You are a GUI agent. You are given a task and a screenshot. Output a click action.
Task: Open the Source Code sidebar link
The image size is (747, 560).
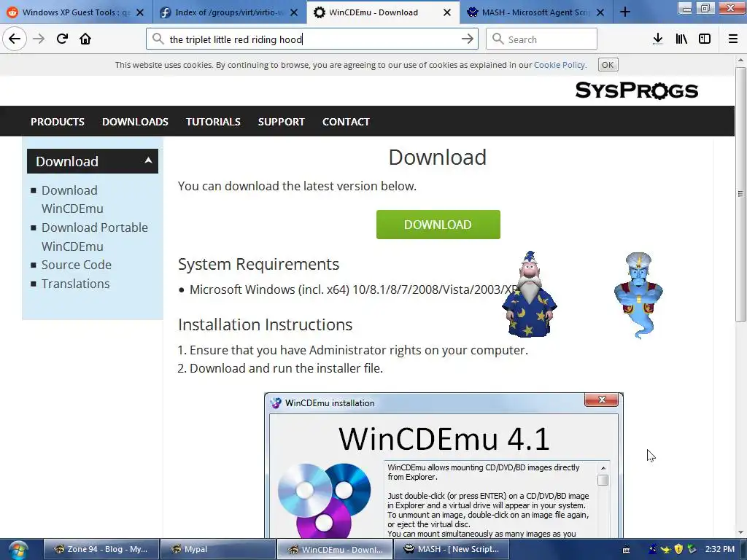(x=76, y=265)
